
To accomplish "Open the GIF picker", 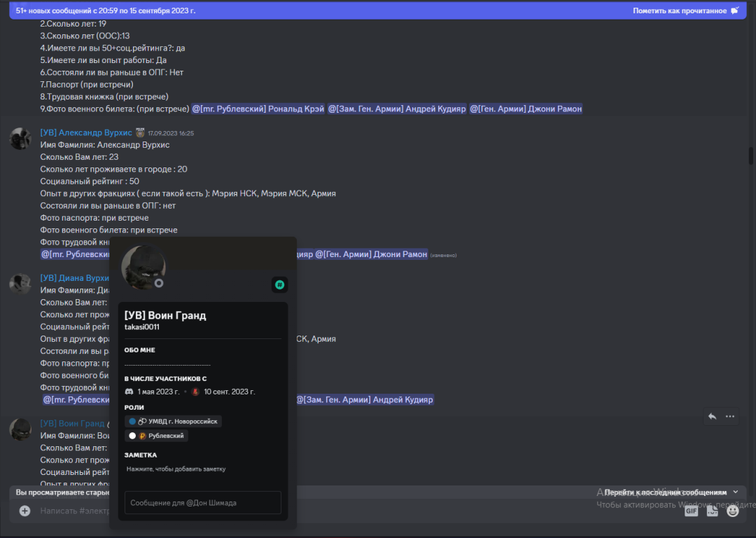I will [691, 511].
